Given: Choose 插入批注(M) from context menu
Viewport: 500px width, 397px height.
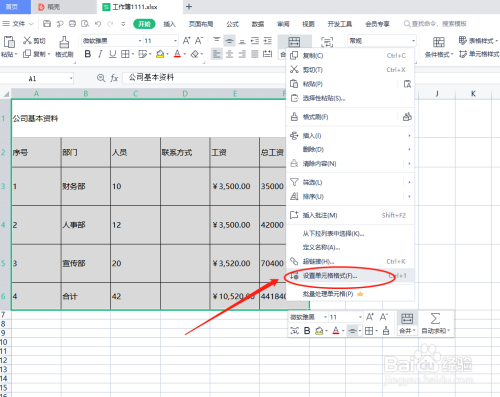Looking at the screenshot, I should 350,215.
